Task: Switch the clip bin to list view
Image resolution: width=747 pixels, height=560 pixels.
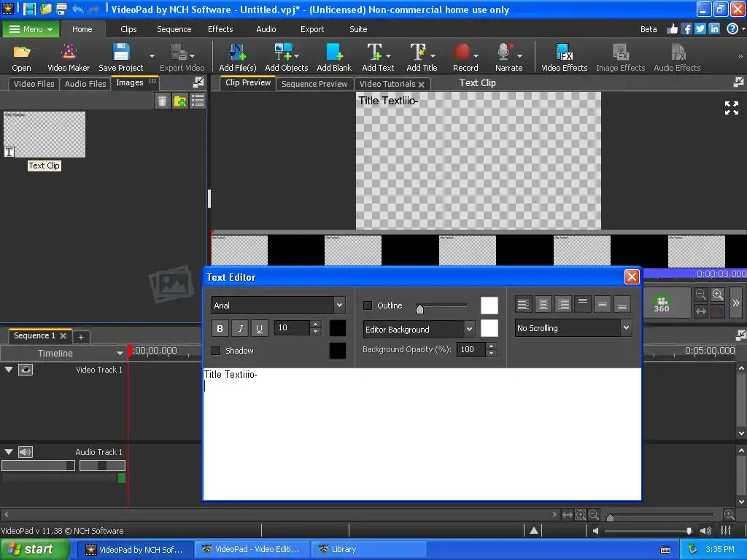Action: pos(197,101)
